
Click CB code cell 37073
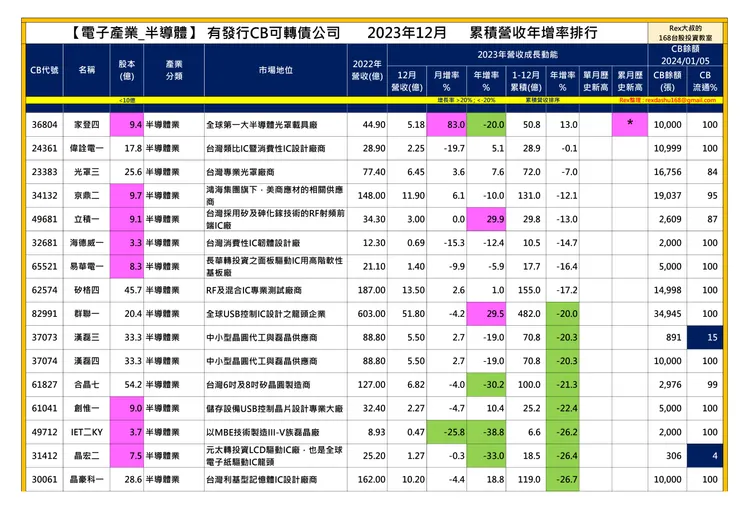click(x=44, y=337)
